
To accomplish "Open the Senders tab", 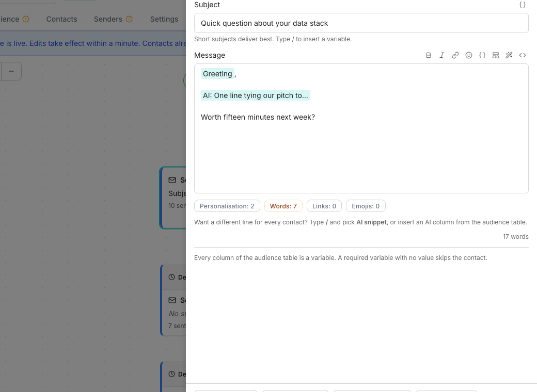I will [108, 19].
